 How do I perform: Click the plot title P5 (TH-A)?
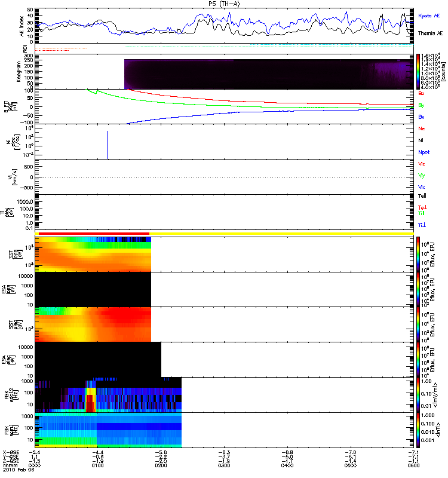(x=224, y=4)
